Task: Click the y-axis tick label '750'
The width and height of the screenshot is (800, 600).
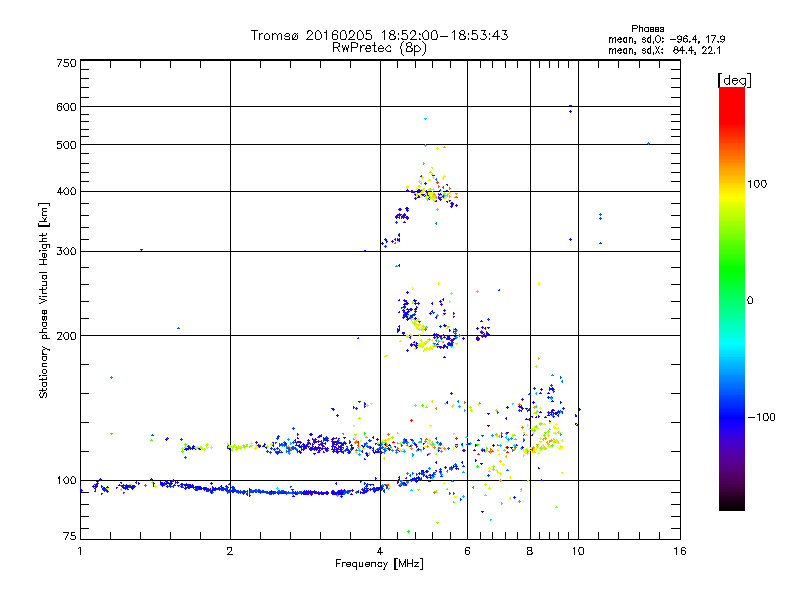Action: (67, 63)
